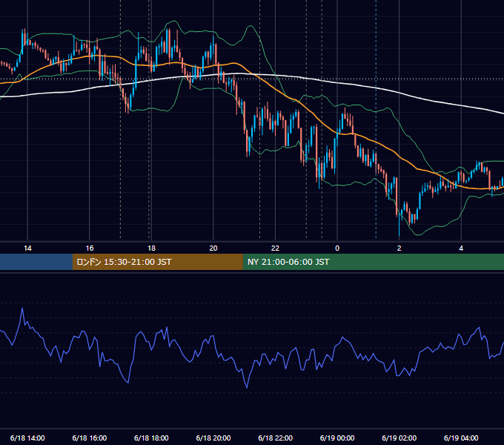
Task: Click the blue session bar before London
Action: (36, 262)
